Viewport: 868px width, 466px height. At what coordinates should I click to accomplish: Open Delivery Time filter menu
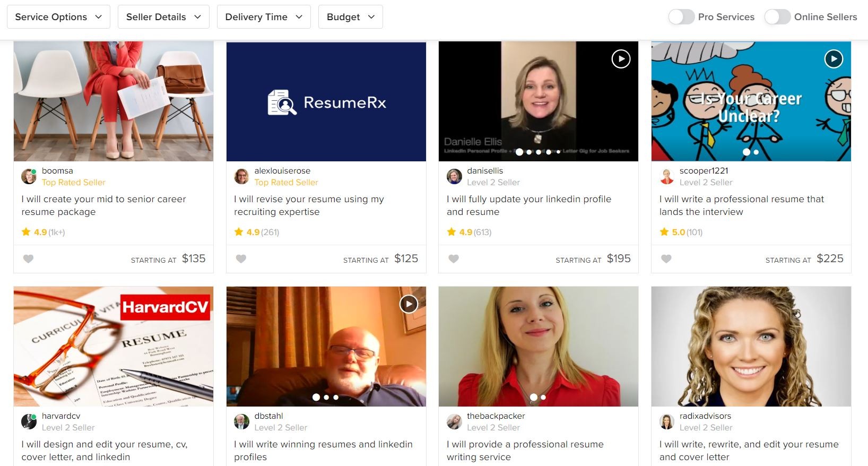264,17
